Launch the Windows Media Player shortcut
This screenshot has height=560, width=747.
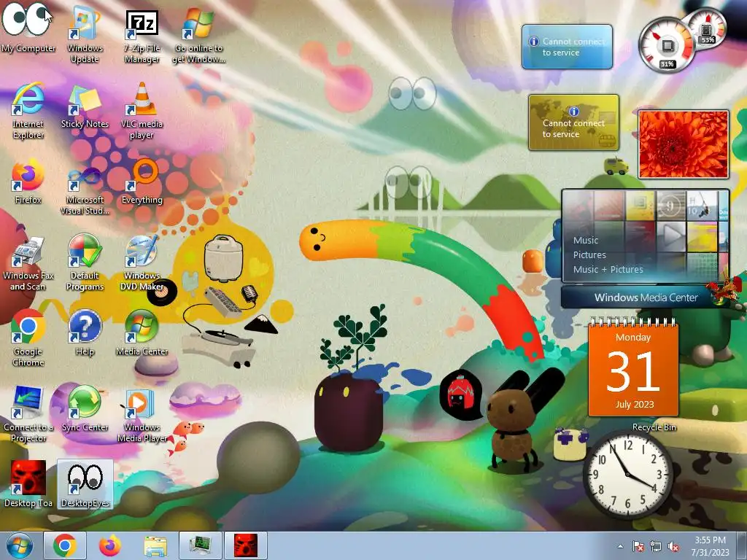(x=142, y=414)
